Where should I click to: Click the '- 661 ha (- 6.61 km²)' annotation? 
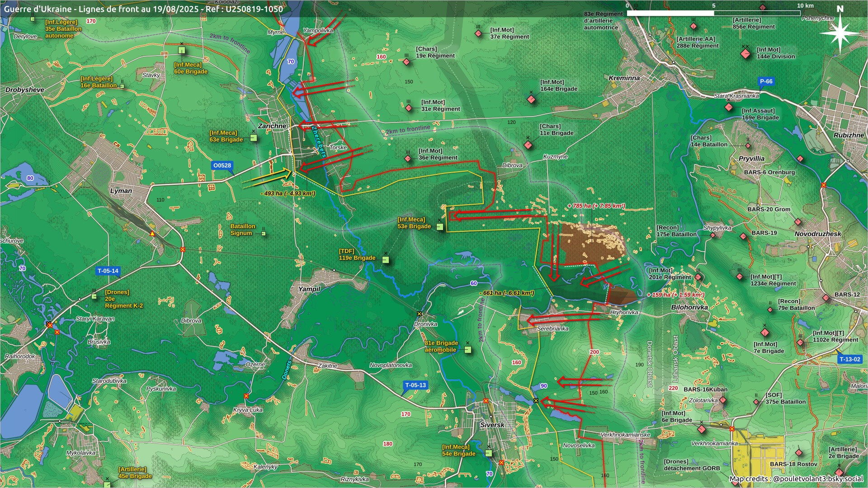[506, 293]
